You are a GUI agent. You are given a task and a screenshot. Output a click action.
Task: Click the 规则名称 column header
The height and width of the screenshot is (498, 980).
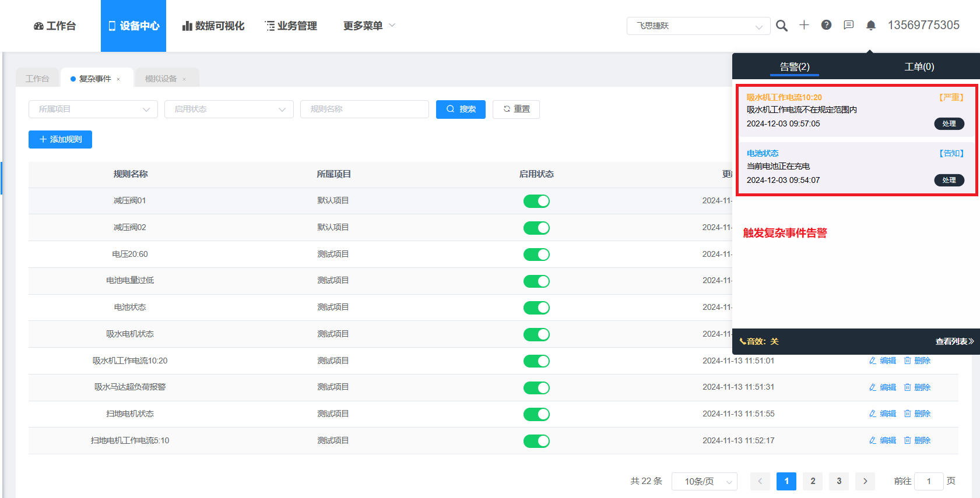coord(131,174)
